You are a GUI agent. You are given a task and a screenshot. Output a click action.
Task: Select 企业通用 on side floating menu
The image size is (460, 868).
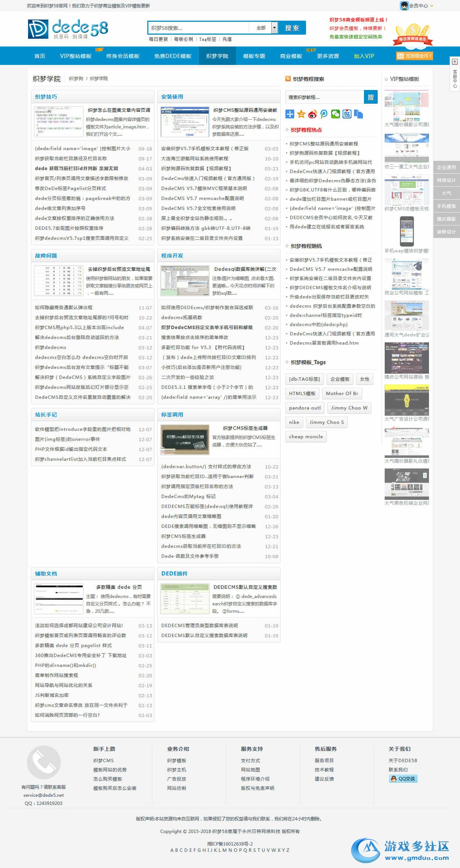click(447, 167)
